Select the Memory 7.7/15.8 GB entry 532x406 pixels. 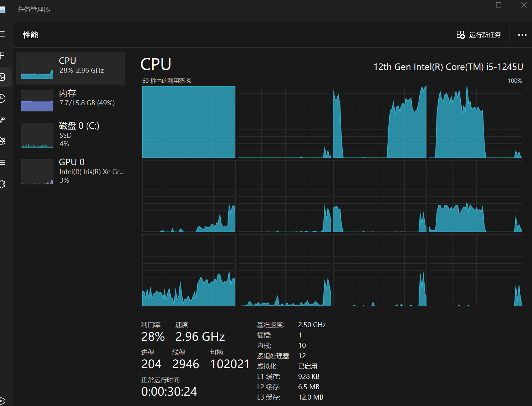tap(70, 101)
